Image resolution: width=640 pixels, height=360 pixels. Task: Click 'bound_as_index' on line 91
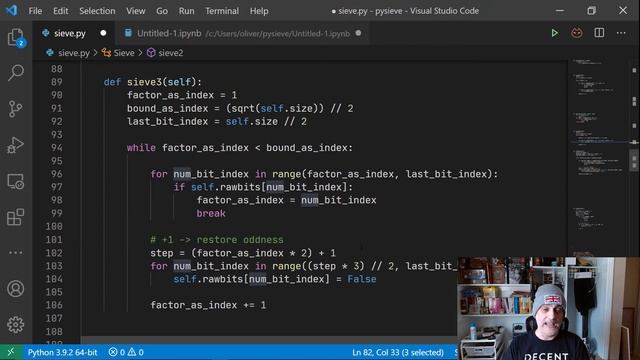pyautogui.click(x=167, y=109)
